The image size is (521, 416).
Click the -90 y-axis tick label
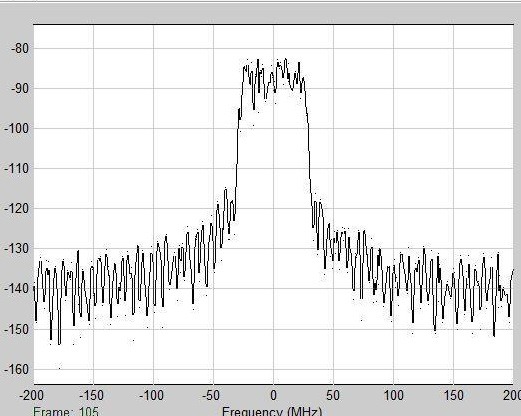tap(20, 89)
